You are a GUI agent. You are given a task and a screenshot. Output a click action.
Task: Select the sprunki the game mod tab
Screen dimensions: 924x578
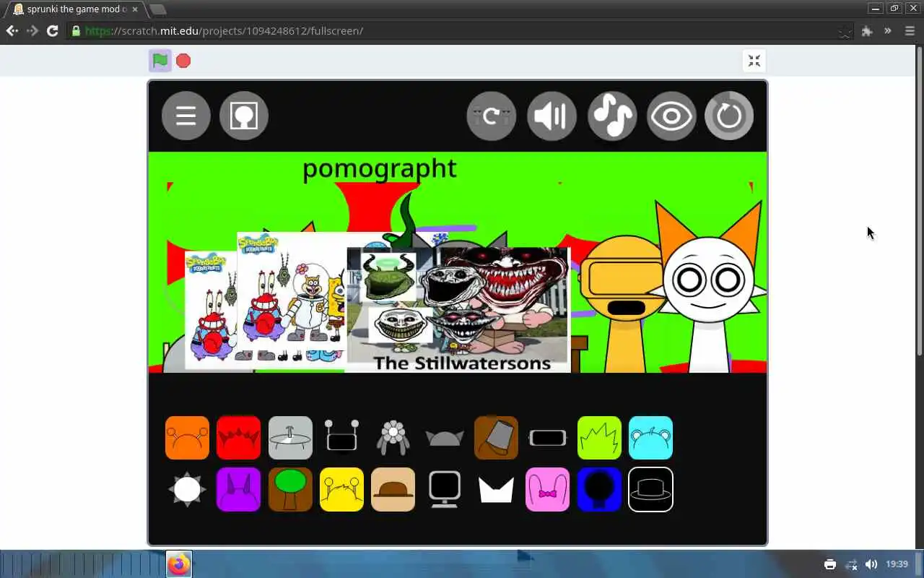point(76,9)
